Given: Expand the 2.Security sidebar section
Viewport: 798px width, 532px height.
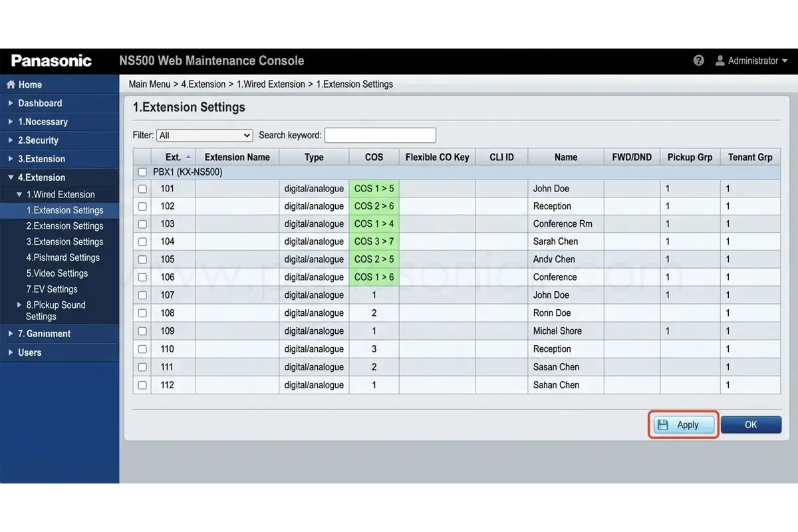Looking at the screenshot, I should [11, 140].
